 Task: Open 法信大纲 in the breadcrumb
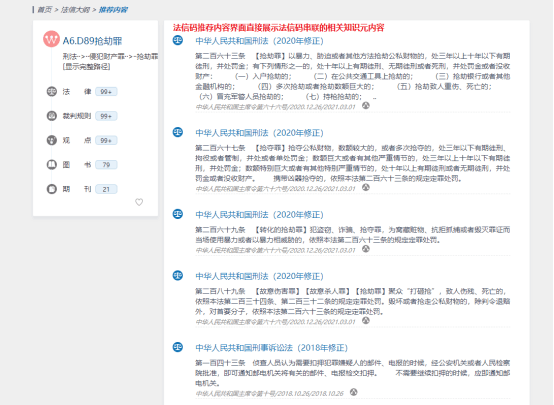pos(75,10)
